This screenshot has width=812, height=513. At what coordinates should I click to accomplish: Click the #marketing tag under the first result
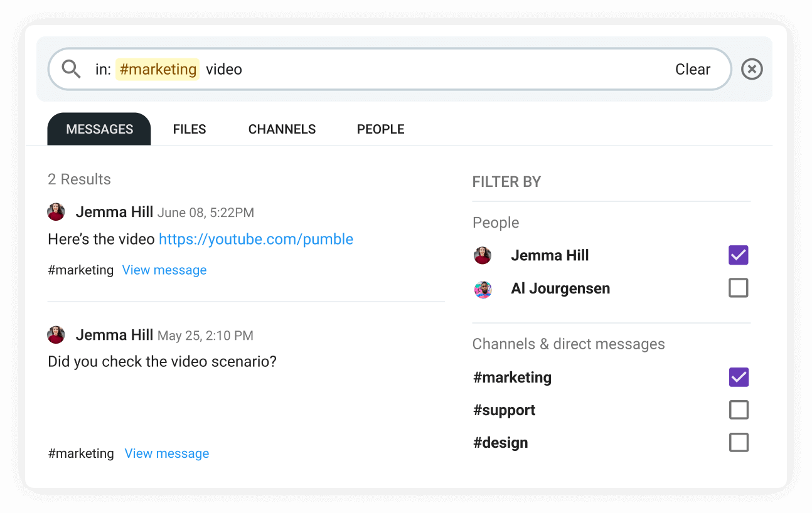tap(80, 270)
